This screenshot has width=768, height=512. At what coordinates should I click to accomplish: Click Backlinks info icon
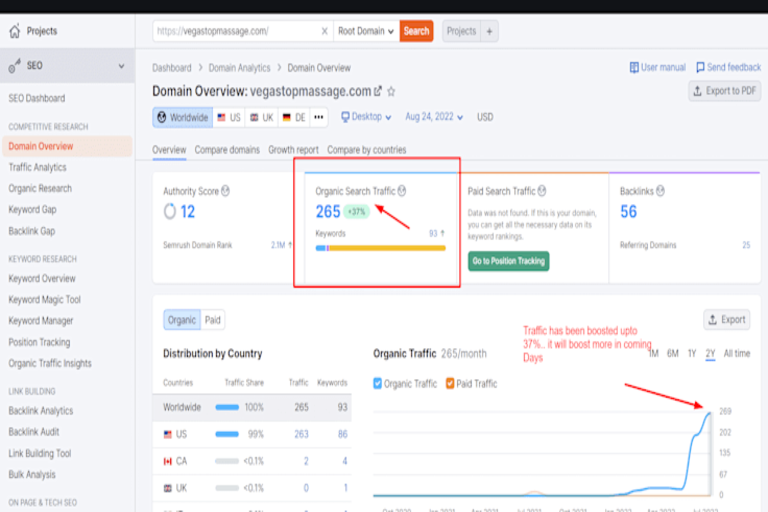click(x=660, y=191)
